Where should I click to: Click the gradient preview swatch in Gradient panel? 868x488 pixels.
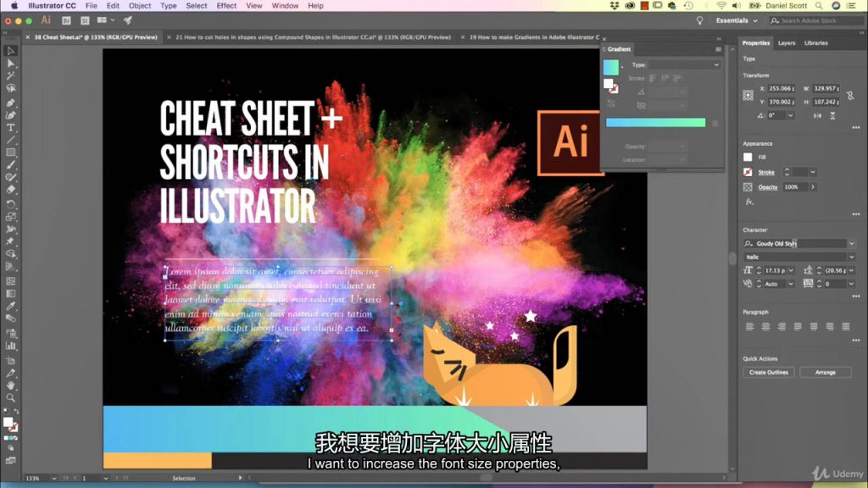coord(610,67)
